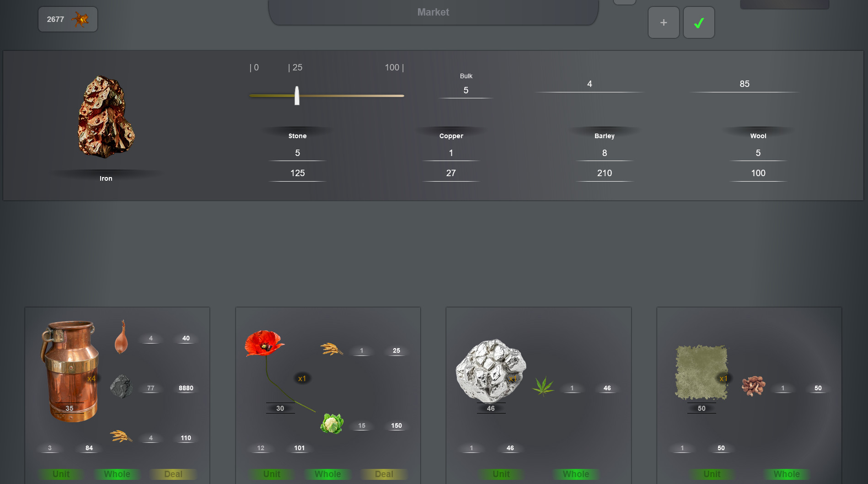
Task: Click the onion bulb icon
Action: click(121, 338)
